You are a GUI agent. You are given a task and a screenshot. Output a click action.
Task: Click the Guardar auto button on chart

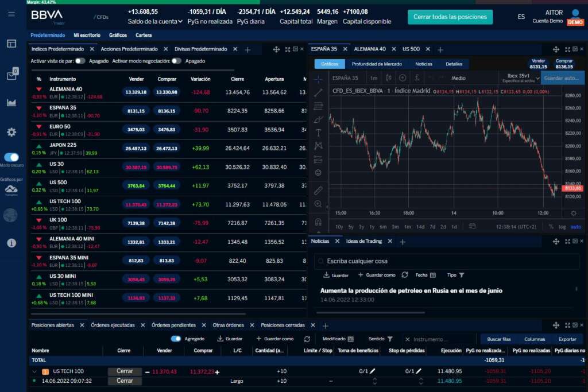pos(562,78)
